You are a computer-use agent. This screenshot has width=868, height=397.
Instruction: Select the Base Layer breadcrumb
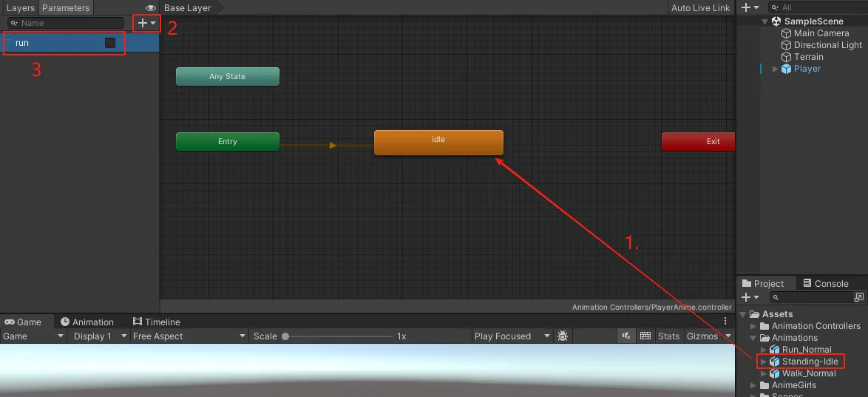[188, 7]
